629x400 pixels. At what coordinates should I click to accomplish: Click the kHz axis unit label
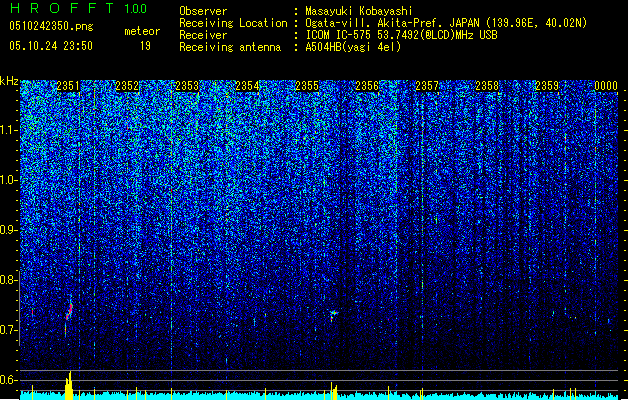point(9,81)
